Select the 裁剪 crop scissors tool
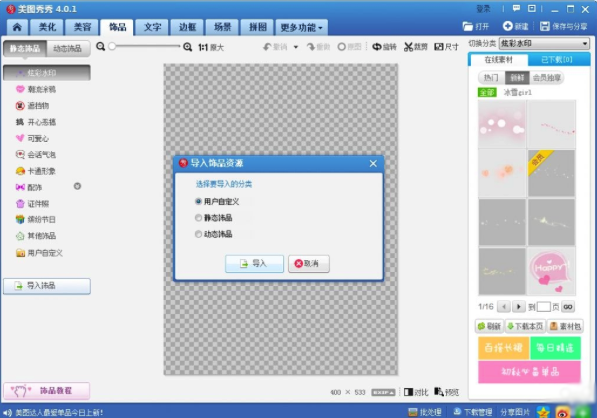 point(415,47)
